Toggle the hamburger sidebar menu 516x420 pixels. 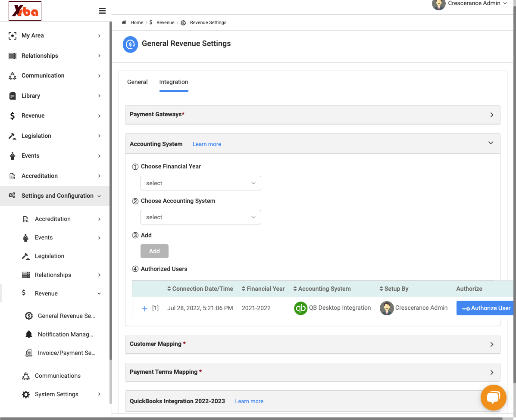(102, 11)
